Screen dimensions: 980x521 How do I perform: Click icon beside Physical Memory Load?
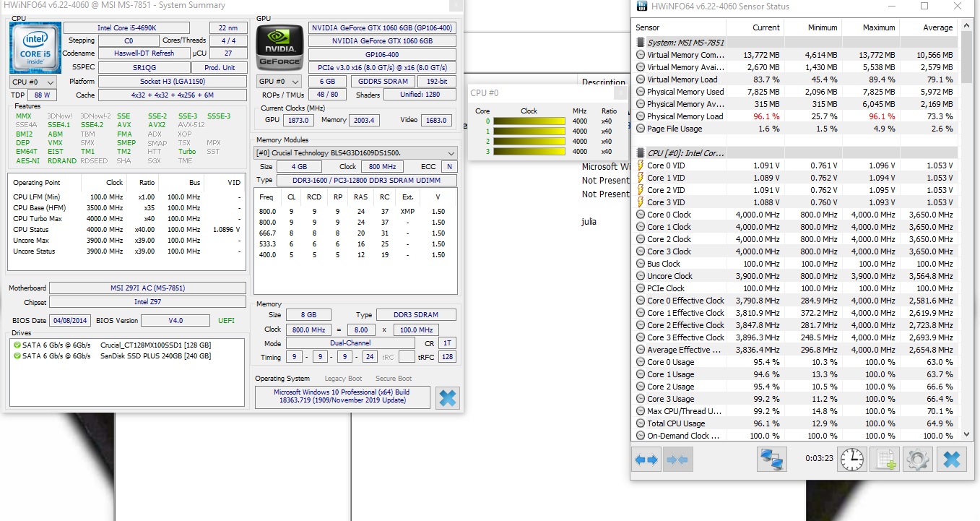click(640, 116)
